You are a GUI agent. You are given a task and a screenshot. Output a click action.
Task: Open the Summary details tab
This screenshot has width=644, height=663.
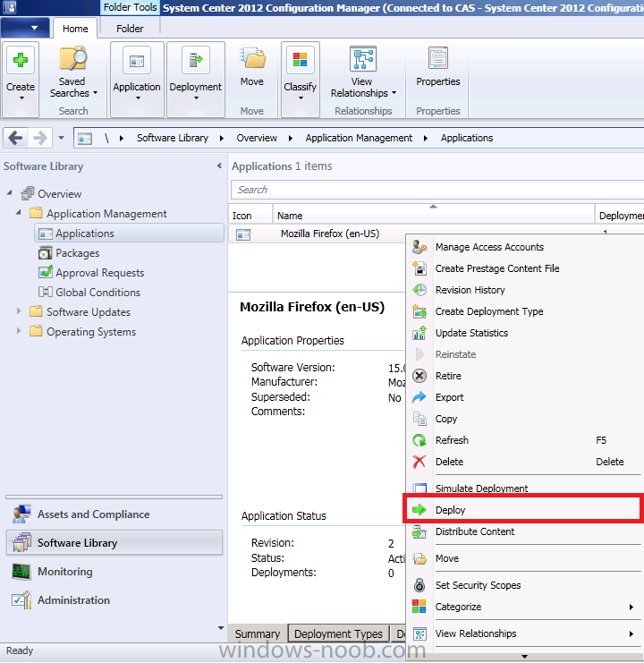pyautogui.click(x=258, y=633)
